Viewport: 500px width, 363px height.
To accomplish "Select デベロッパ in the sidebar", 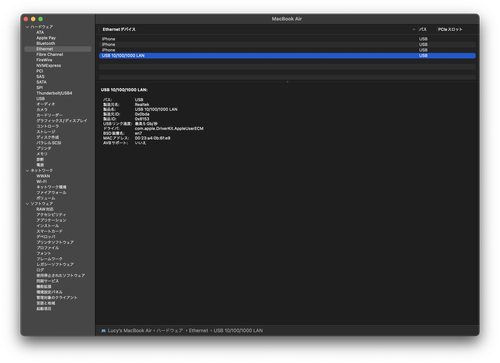I will 46,237.
